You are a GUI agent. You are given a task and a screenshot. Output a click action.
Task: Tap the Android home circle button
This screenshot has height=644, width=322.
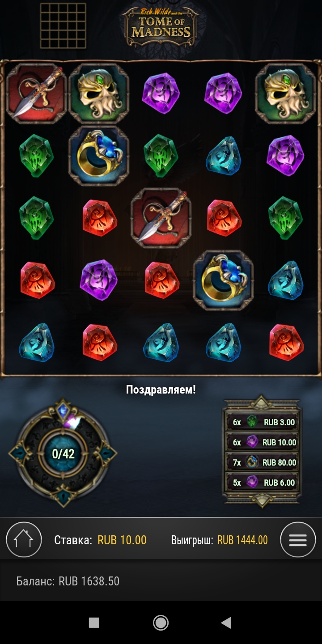161,623
